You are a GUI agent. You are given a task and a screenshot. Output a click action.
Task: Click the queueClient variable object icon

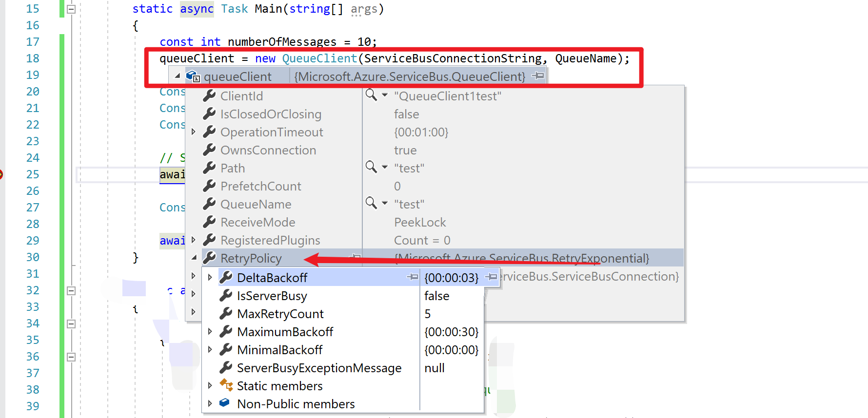point(193,76)
